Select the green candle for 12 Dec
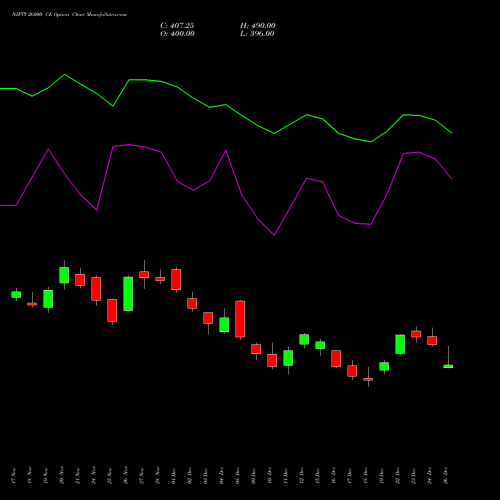 tap(304, 339)
